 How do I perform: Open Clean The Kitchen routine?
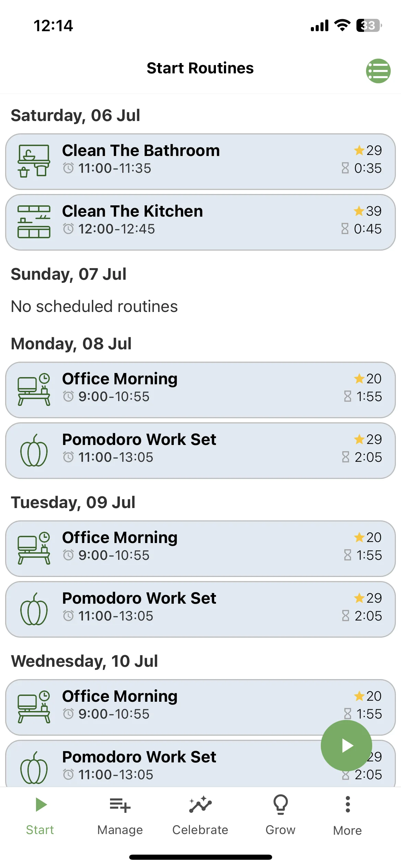click(200, 222)
